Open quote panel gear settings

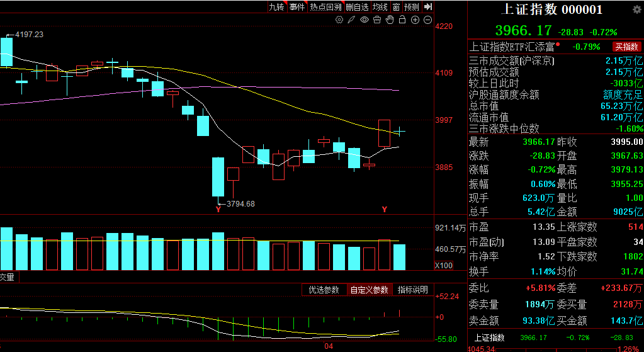pyautogui.click(x=636, y=9)
